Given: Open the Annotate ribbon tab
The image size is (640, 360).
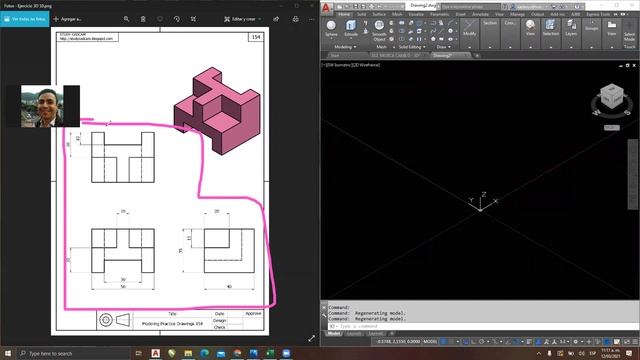Looking at the screenshot, I should pos(480,14).
